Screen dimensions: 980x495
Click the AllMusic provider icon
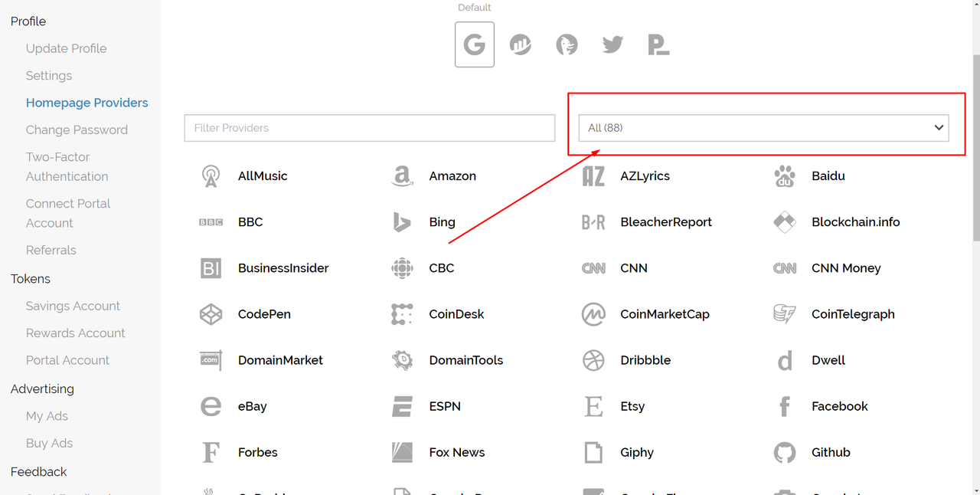(211, 176)
